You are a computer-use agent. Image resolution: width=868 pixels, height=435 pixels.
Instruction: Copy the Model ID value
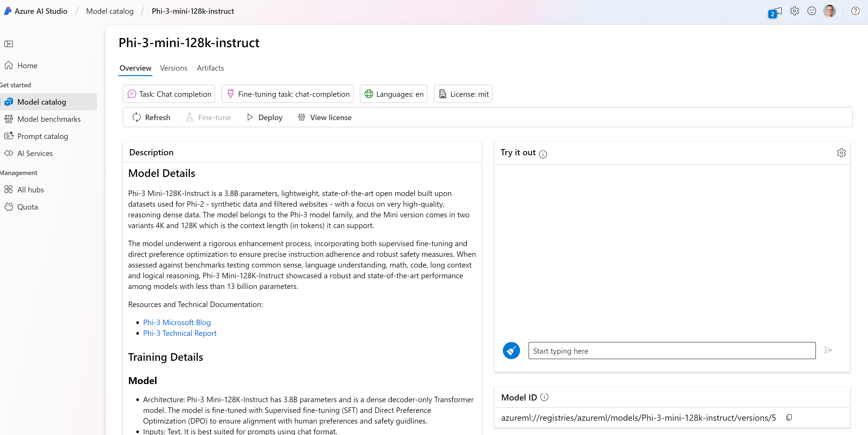[789, 417]
